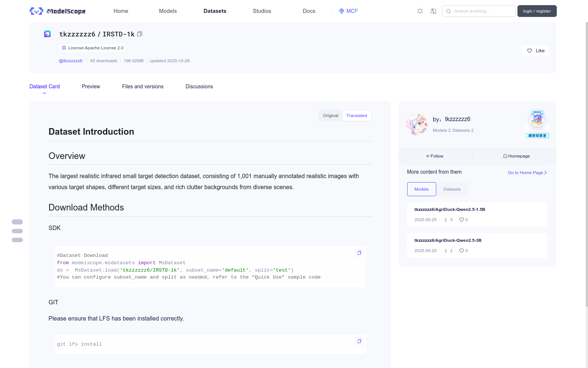Image resolution: width=588 pixels, height=368 pixels.
Task: Like this dataset
Action: pyautogui.click(x=535, y=51)
